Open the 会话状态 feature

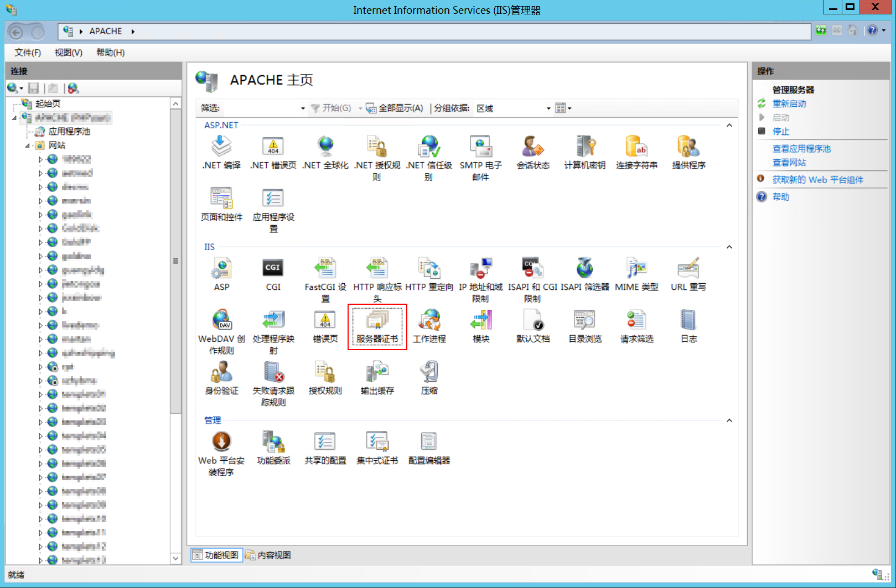533,153
